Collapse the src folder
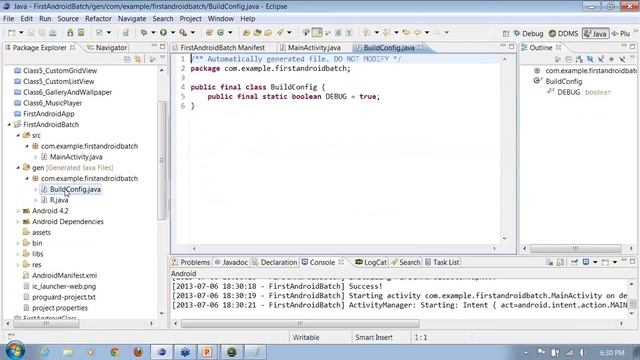640x360 pixels. click(18, 135)
